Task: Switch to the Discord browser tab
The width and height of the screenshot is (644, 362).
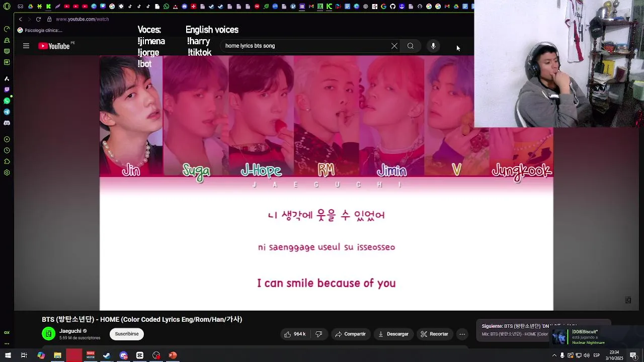Action: pyautogui.click(x=184, y=7)
